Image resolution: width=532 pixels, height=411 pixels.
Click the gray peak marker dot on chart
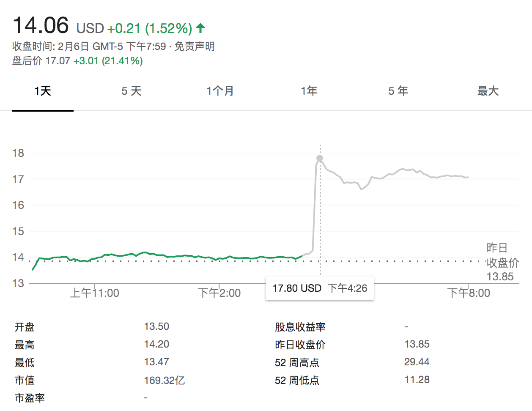click(x=320, y=158)
